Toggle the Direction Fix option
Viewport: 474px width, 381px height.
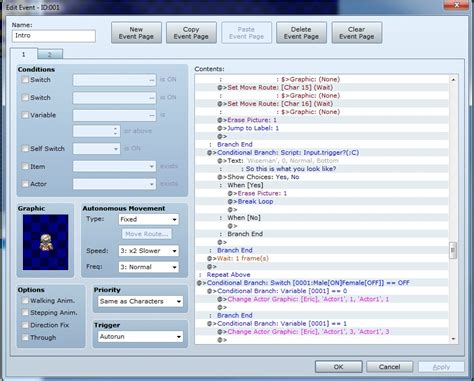[x=25, y=325]
